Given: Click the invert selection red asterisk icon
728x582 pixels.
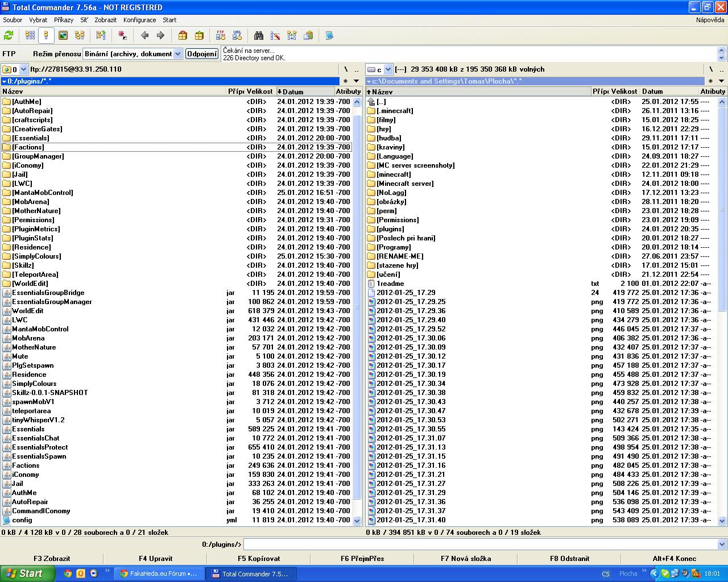Looking at the screenshot, I should tap(122, 35).
